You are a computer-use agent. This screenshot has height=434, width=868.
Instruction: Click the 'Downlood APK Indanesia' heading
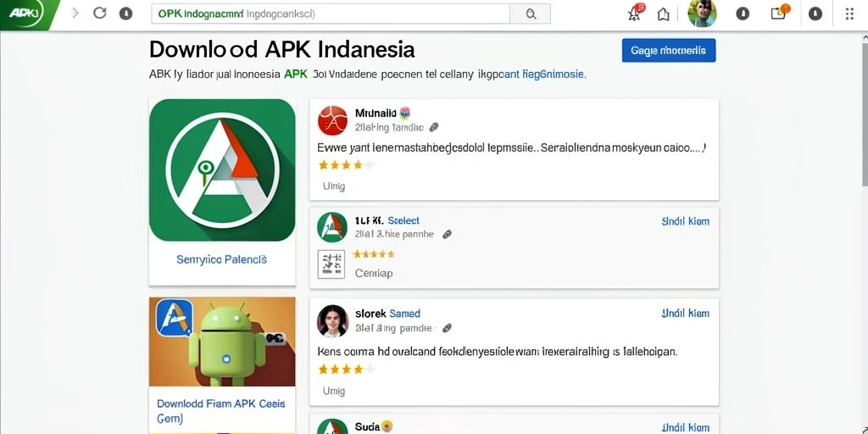click(x=282, y=50)
